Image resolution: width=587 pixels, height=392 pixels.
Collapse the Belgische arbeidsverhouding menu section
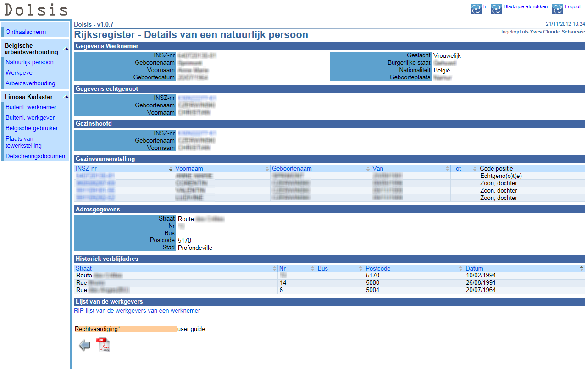point(66,49)
